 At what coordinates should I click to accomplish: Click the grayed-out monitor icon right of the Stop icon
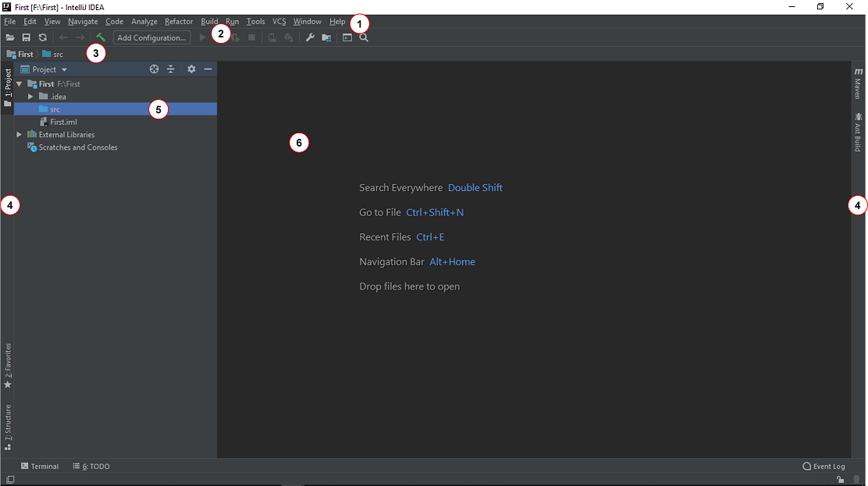click(x=272, y=37)
